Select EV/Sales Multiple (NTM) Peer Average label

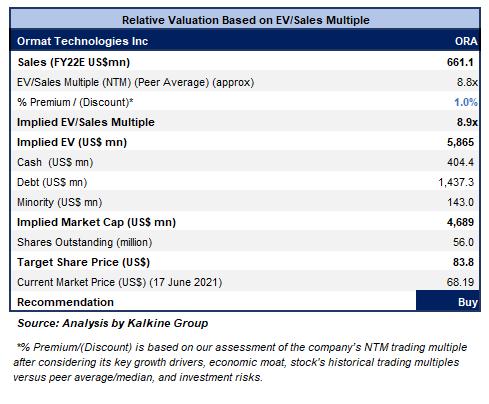[x=135, y=82]
